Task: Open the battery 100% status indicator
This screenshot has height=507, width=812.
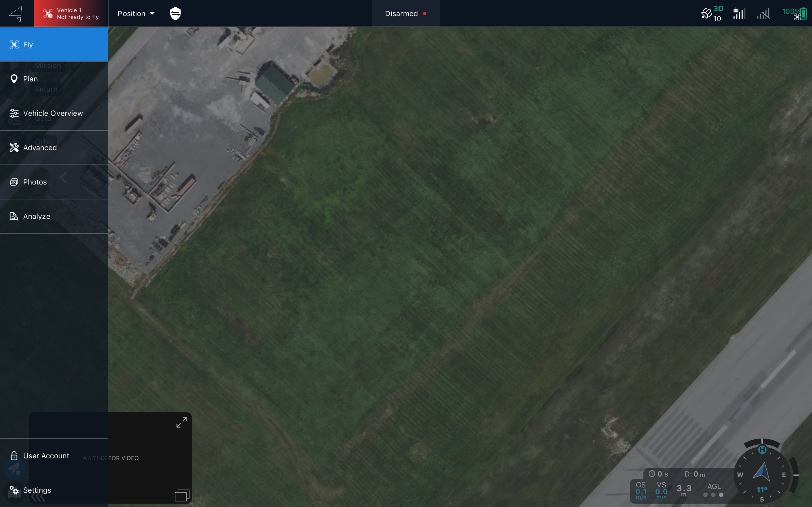Action: [x=795, y=14]
